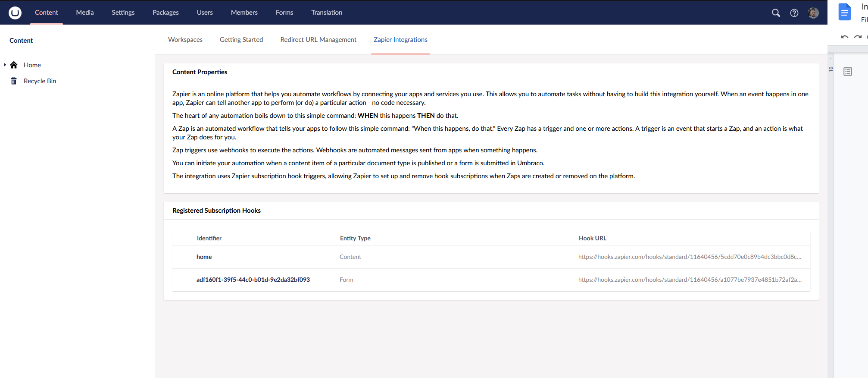Click the Google Docs file icon
The height and width of the screenshot is (378, 868).
(x=844, y=12)
